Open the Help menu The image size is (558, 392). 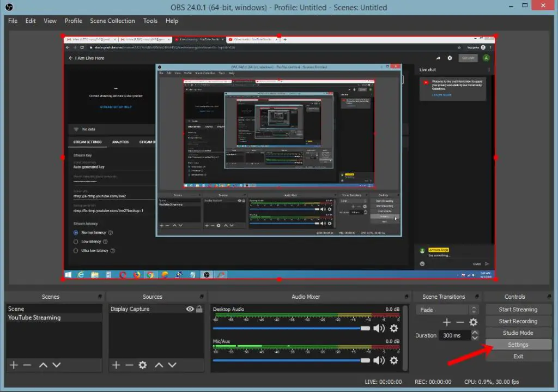point(172,21)
